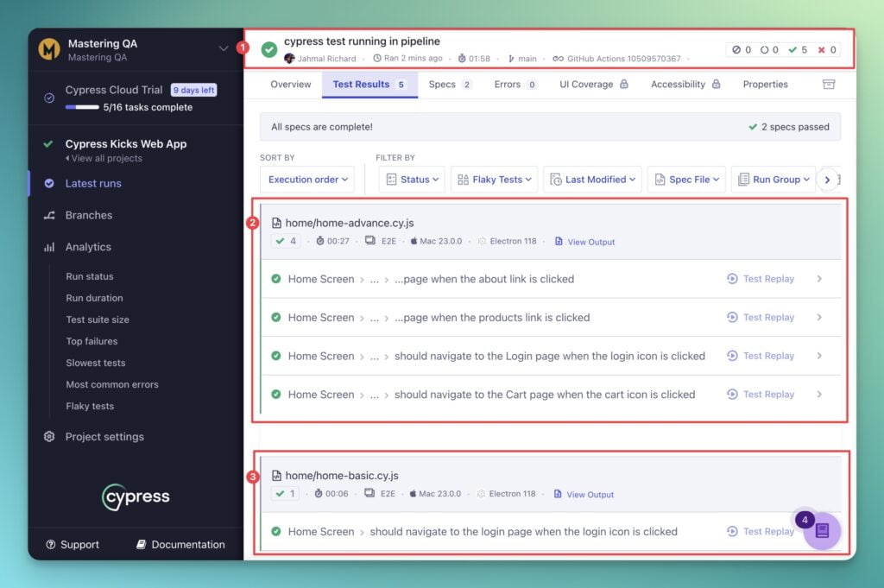This screenshot has height=588, width=884.
Task: Select Run status analytics report
Action: click(90, 276)
